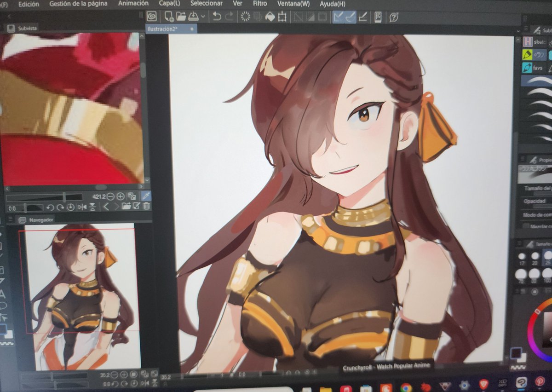The width and height of the screenshot is (552, 392).
Task: Reset Subvista rotation
Action: pyautogui.click(x=71, y=208)
